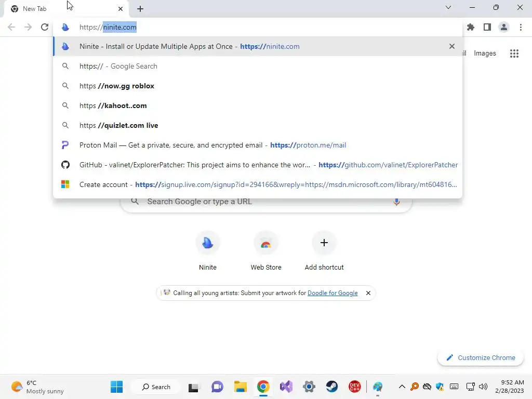Open Settings gear on the taskbar

click(x=309, y=387)
